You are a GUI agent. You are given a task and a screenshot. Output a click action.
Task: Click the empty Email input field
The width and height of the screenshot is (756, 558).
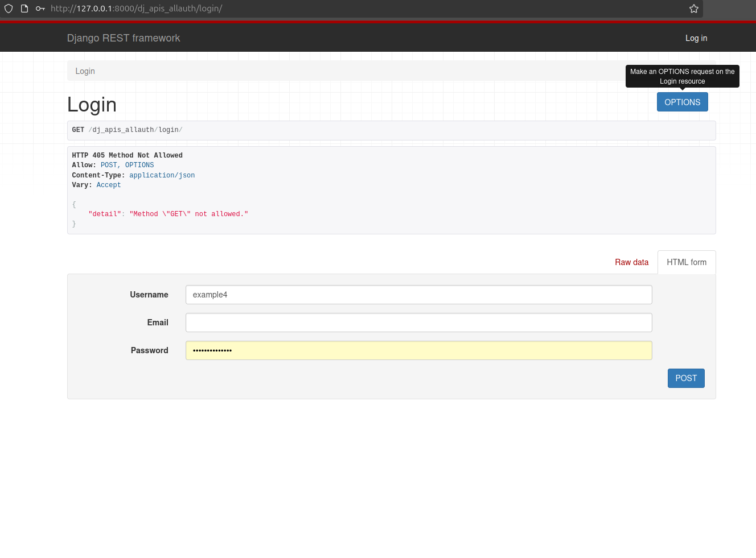[419, 323]
